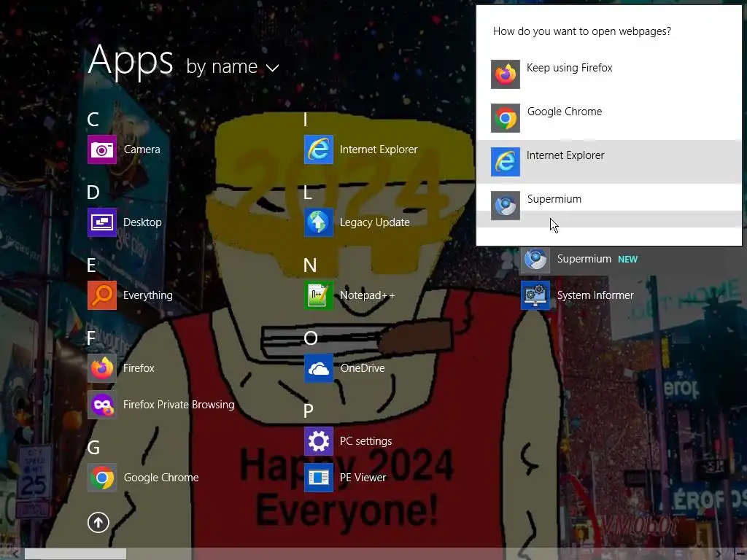Screen dimensions: 747x560
Task: Click the up arrow circle button
Action: click(98, 522)
